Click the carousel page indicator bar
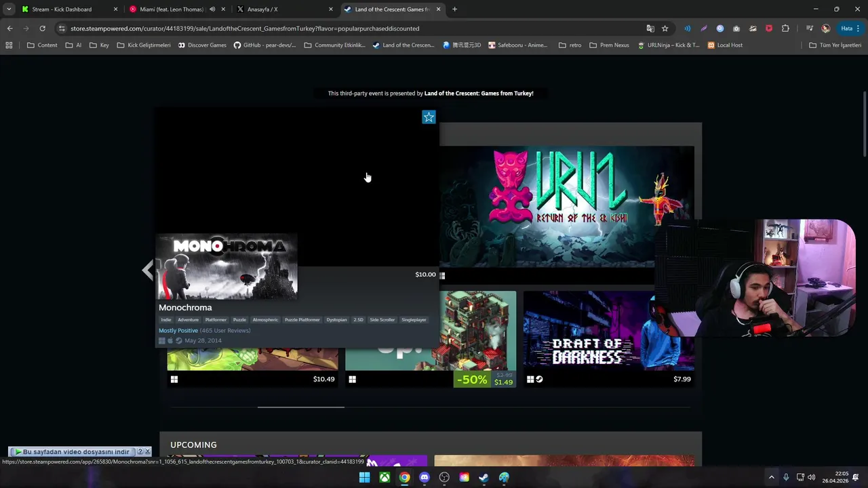Screen dimensions: 868x488 (301, 407)
